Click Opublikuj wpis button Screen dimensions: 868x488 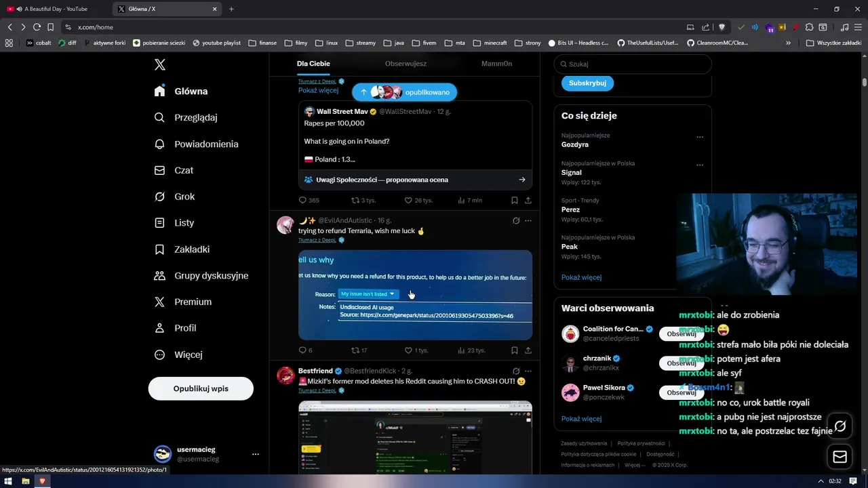coord(201,388)
